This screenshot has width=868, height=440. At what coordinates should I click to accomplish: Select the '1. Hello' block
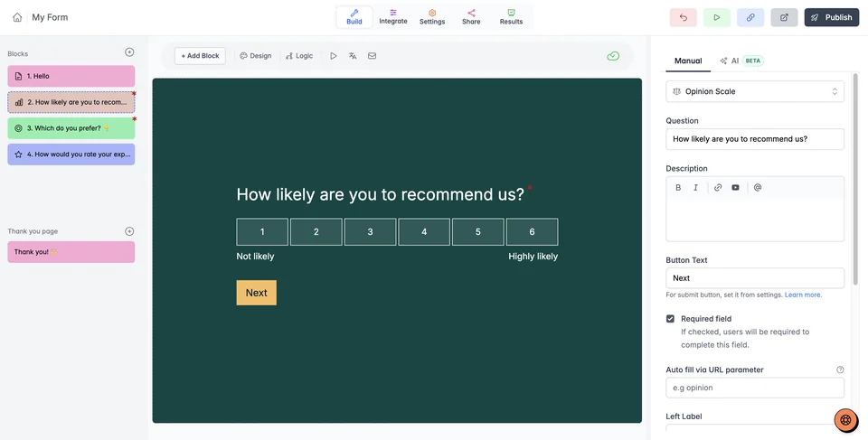[71, 76]
